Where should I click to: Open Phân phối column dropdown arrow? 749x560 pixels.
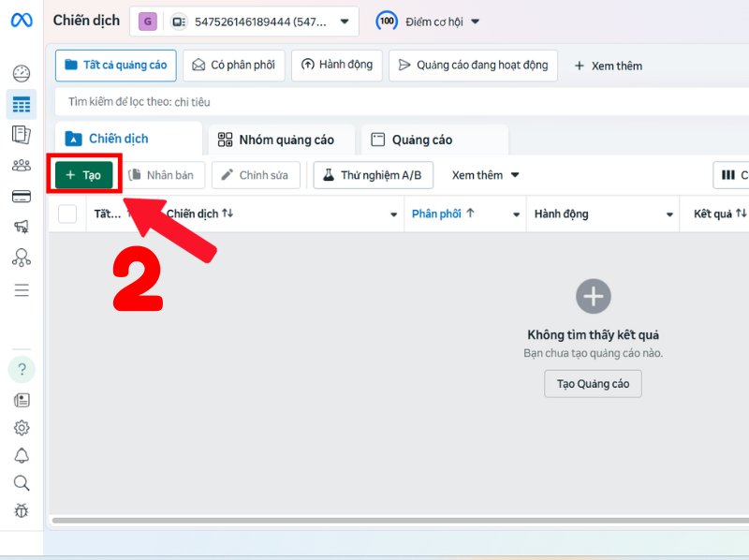(517, 214)
